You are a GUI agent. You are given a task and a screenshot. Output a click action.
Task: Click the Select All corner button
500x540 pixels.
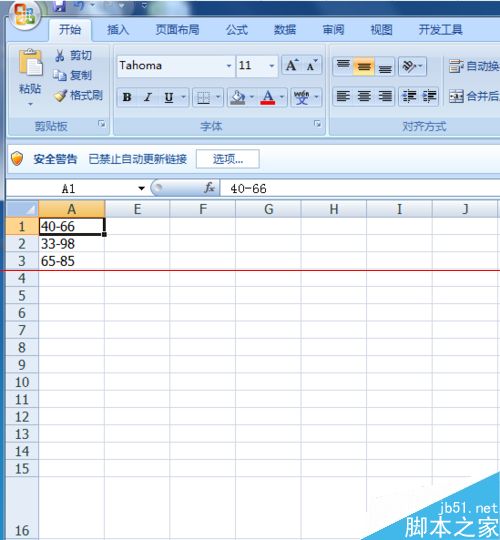[x=22, y=209]
